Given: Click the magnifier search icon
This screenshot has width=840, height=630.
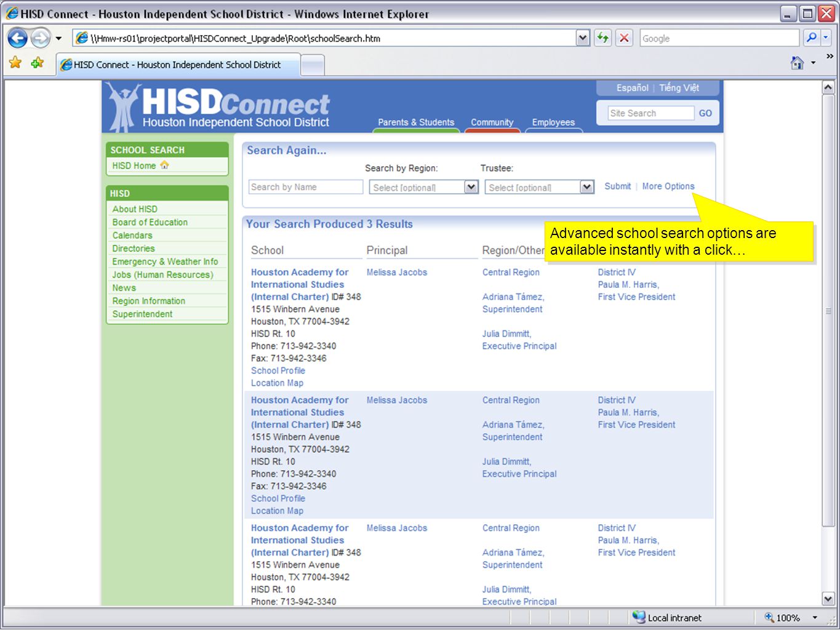Looking at the screenshot, I should (x=812, y=38).
